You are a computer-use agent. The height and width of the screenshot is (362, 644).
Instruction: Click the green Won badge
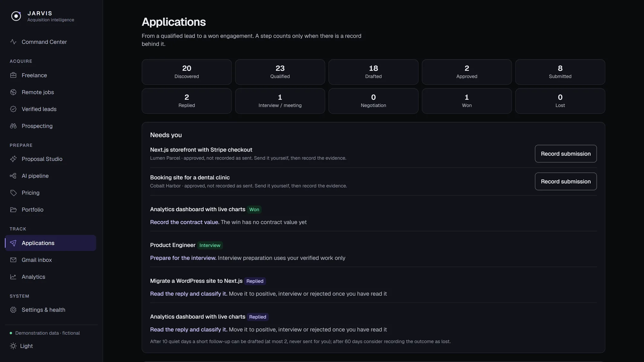pos(254,209)
